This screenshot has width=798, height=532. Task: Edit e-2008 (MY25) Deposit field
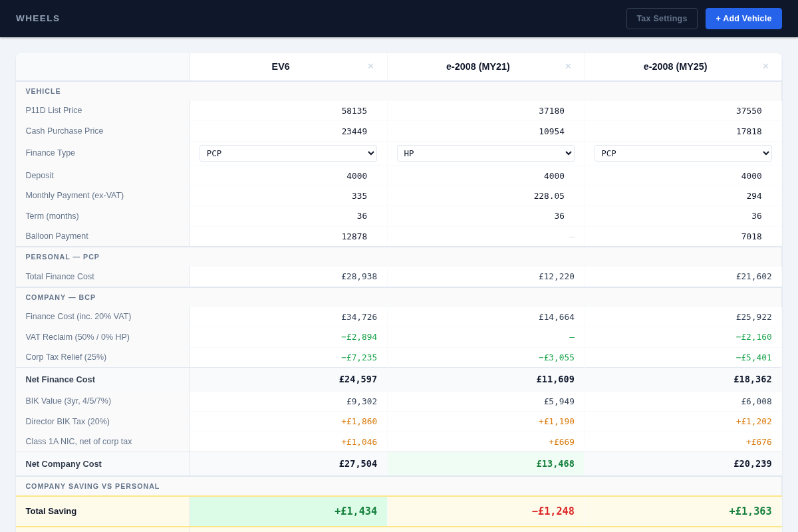(x=683, y=176)
